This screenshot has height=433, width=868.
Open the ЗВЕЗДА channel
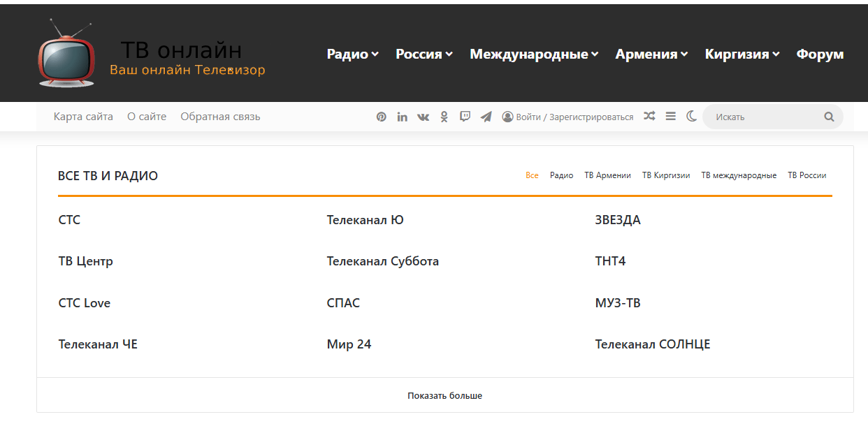[618, 220]
